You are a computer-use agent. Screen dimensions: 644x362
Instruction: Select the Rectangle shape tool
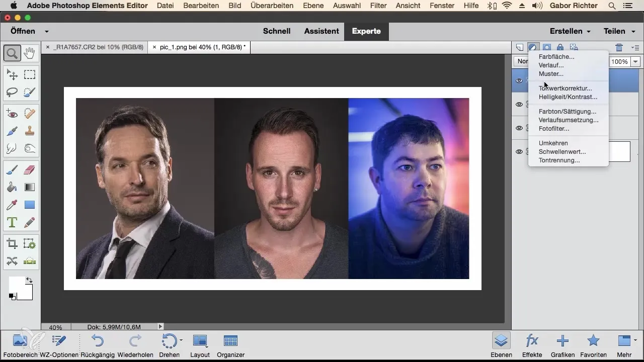pyautogui.click(x=30, y=205)
